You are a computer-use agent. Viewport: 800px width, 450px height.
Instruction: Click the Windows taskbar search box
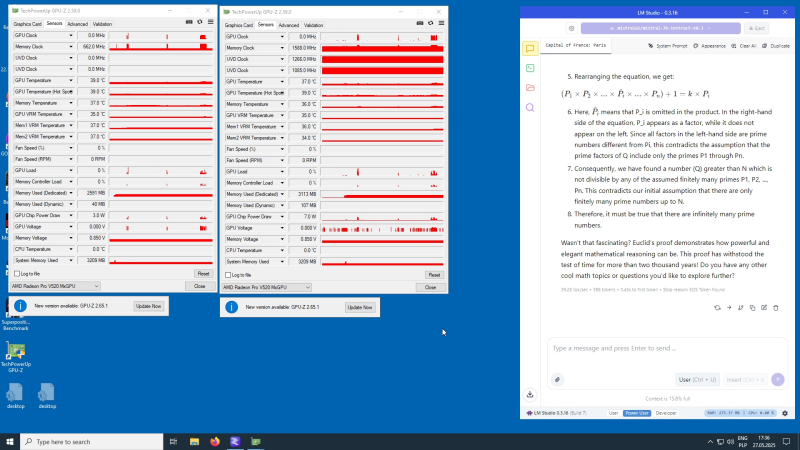click(x=92, y=441)
